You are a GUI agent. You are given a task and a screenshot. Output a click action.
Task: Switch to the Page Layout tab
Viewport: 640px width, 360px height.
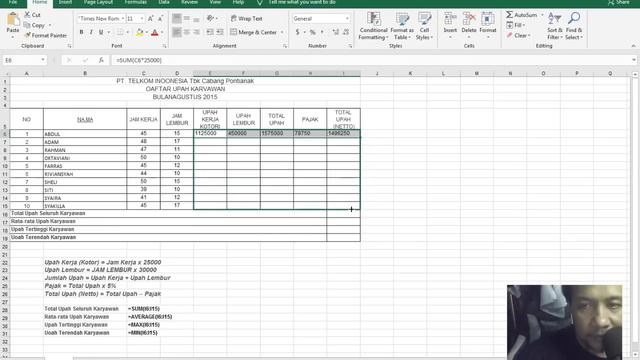tap(98, 2)
